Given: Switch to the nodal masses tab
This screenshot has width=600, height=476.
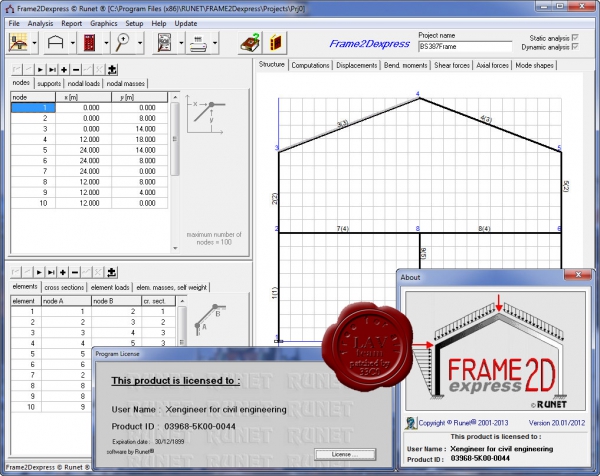Looking at the screenshot, I should 126,83.
